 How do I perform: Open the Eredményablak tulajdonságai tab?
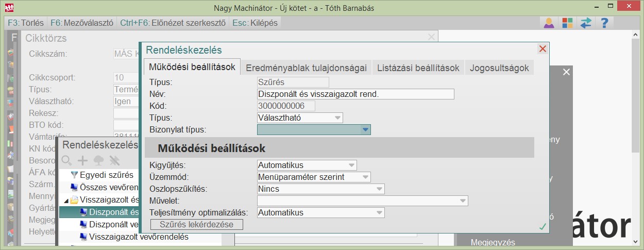(306, 68)
